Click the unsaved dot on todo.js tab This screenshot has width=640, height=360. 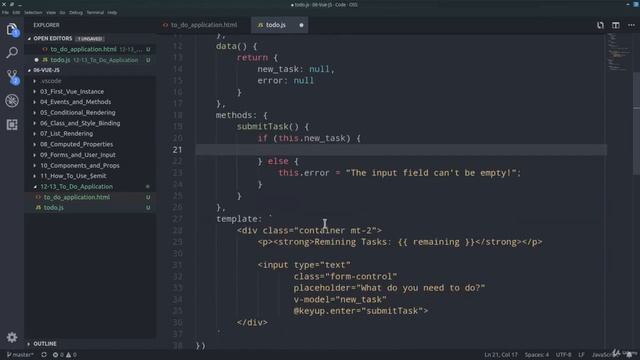click(301, 25)
